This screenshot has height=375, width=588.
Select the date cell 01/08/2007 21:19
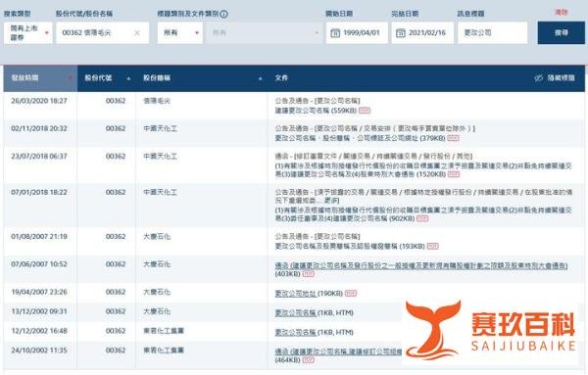click(x=39, y=236)
